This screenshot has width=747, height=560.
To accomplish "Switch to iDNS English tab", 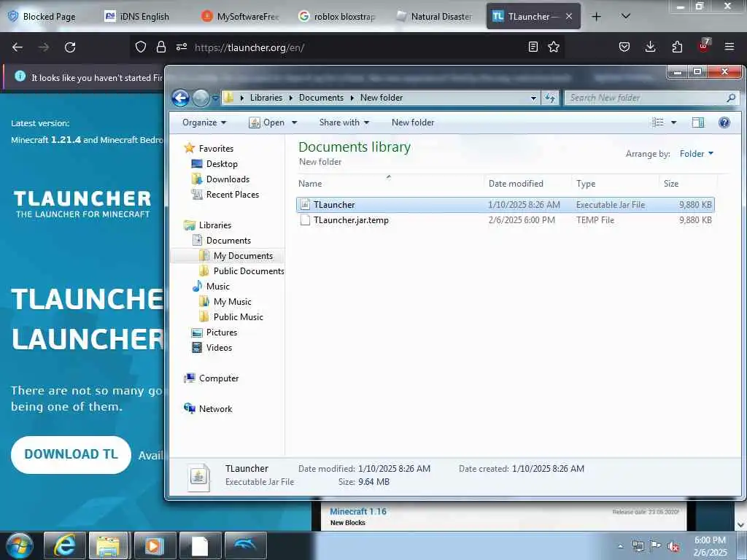I will (143, 17).
